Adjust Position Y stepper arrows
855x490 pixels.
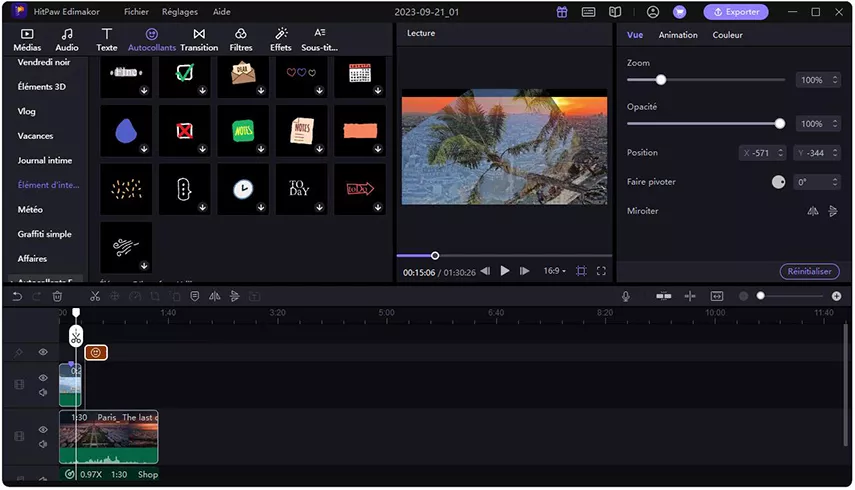click(x=835, y=153)
